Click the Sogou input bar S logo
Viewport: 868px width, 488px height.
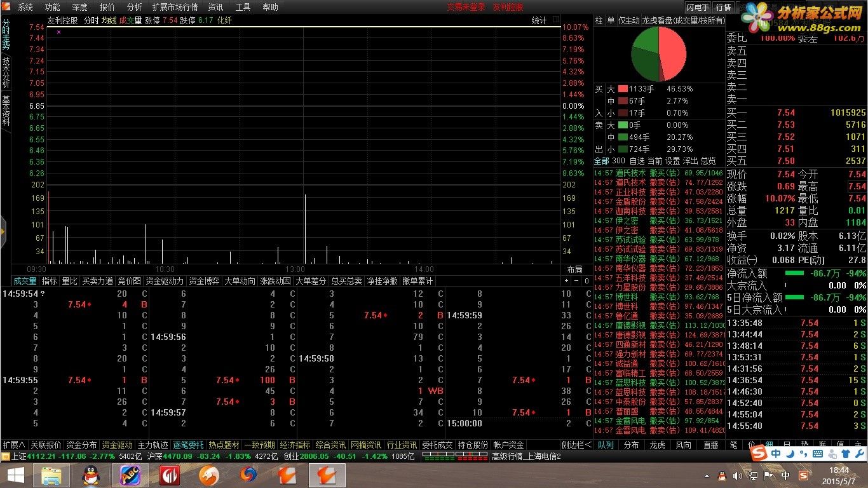point(759,453)
